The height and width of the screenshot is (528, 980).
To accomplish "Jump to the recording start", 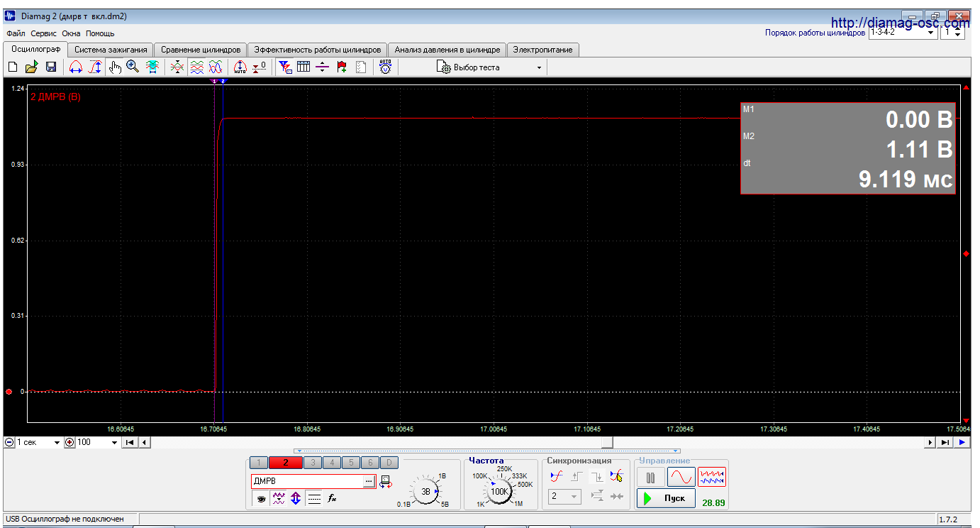I will 130,442.
